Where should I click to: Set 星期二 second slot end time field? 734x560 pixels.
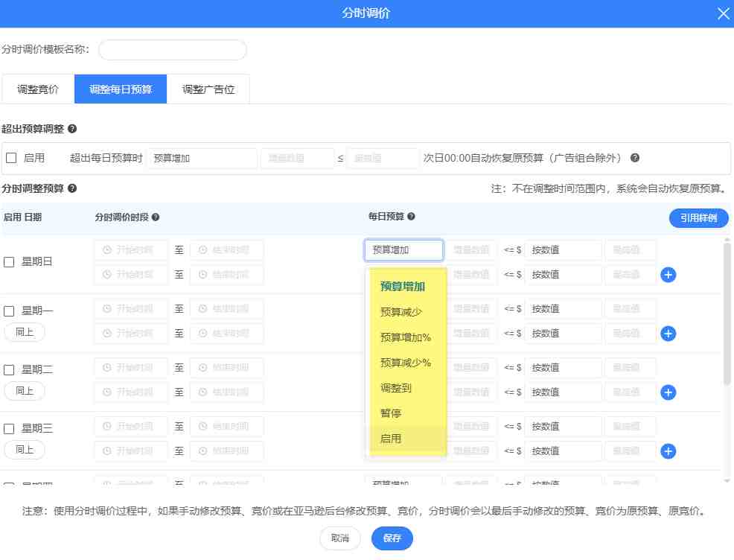tap(226, 392)
